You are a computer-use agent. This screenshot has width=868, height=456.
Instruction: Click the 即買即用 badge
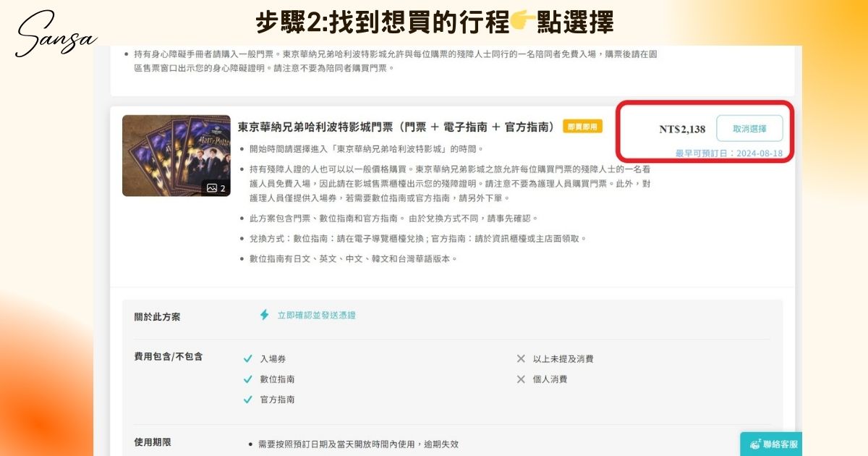coord(583,127)
